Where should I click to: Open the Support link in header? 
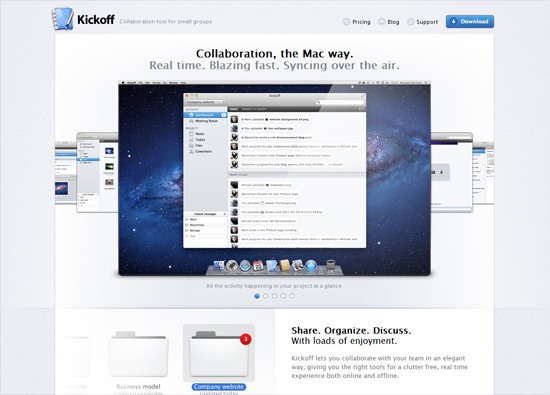[423, 22]
